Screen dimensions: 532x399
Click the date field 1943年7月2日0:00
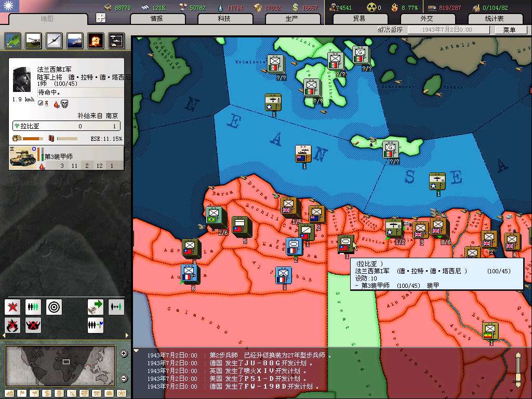tap(448, 30)
